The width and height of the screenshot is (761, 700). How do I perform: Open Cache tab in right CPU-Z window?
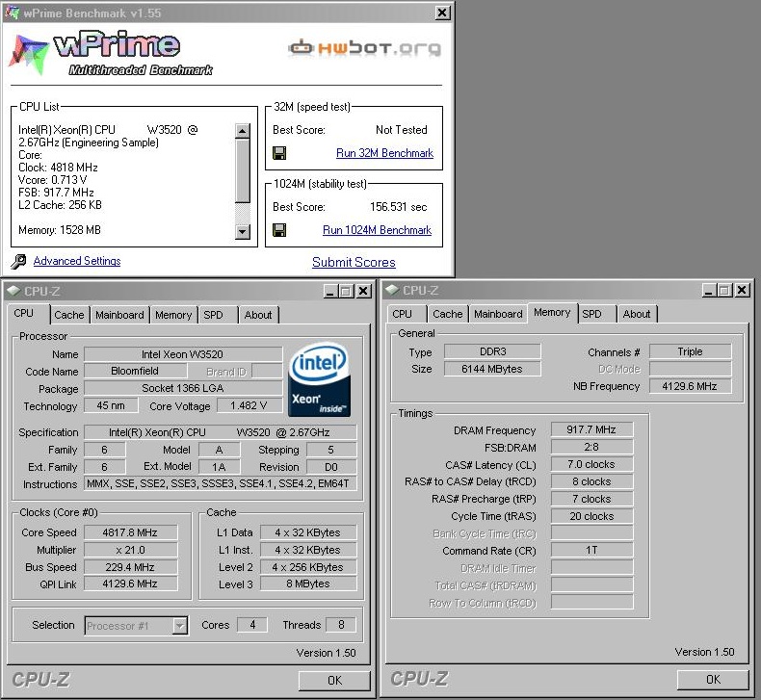448,314
